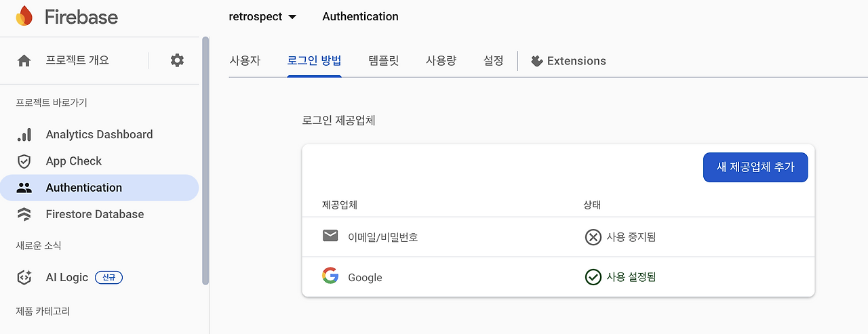
Task: Click the 제품 카테고리 section label
Action: 43,311
